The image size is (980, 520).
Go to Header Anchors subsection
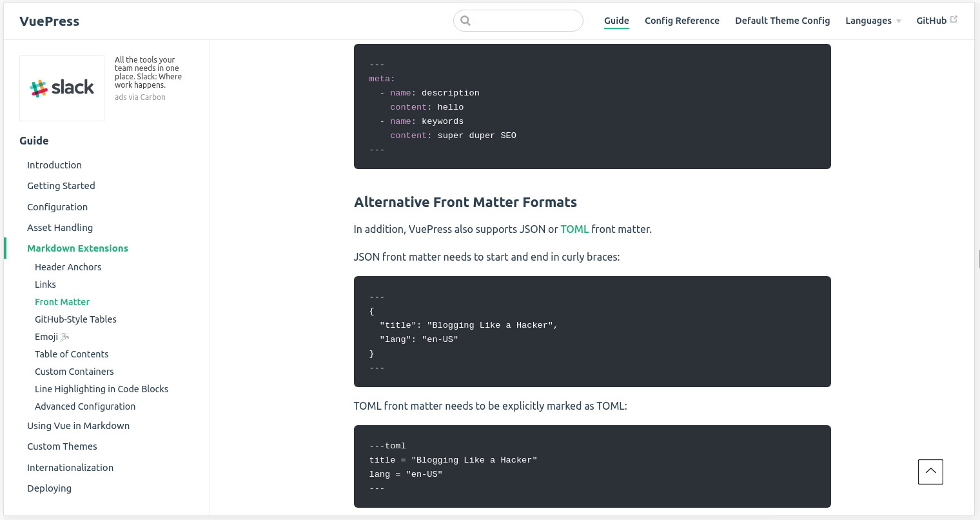[x=68, y=267]
